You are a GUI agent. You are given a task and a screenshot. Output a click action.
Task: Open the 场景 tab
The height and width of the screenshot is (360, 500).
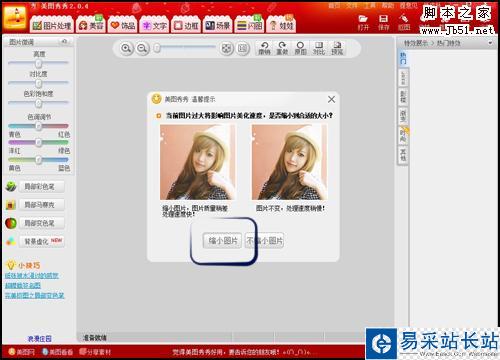point(218,25)
